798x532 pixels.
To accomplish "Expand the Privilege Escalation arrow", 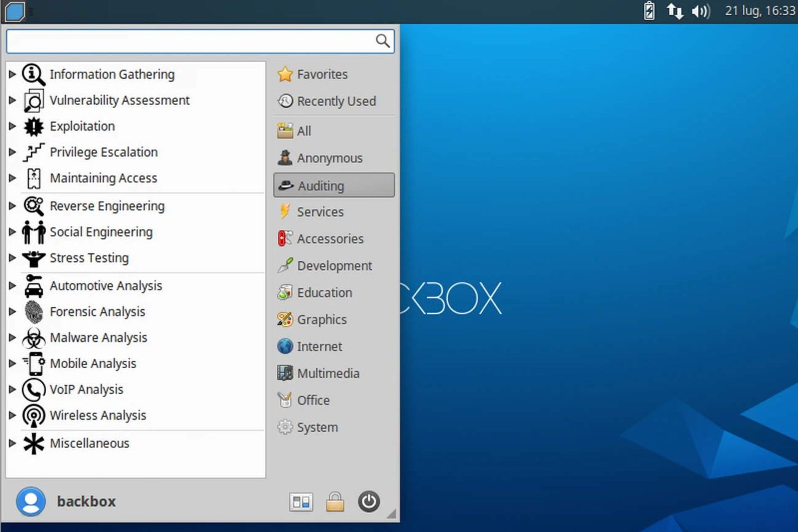I will (12, 152).
